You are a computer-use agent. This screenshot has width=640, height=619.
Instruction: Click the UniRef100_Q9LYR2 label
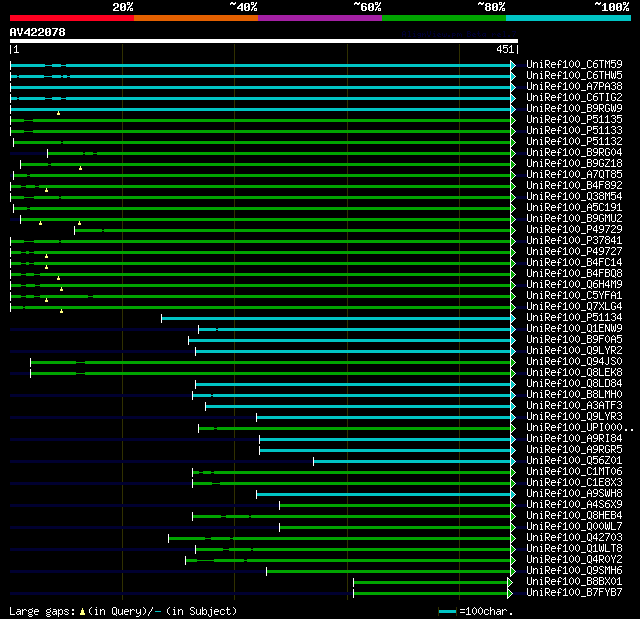point(574,351)
